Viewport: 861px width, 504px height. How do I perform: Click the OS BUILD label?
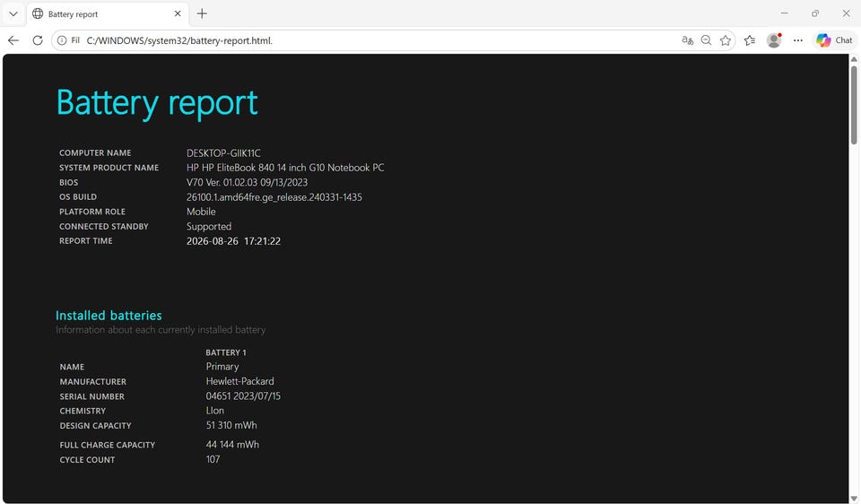(78, 197)
